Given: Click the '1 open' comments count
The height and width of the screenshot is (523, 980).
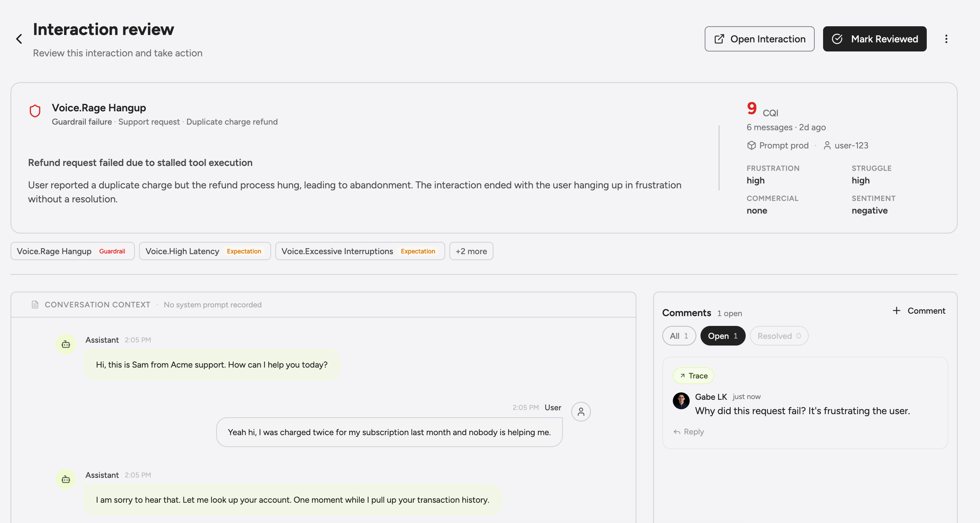Looking at the screenshot, I should [x=729, y=313].
